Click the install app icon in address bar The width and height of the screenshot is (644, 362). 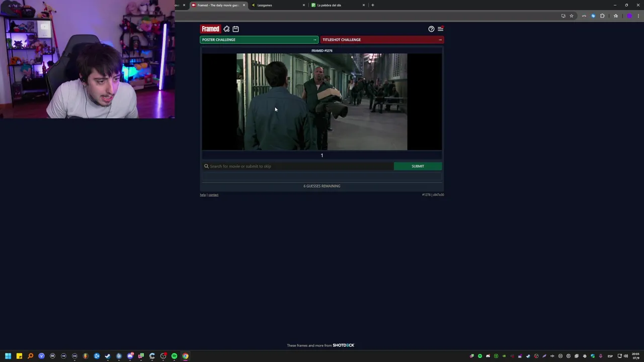click(563, 16)
